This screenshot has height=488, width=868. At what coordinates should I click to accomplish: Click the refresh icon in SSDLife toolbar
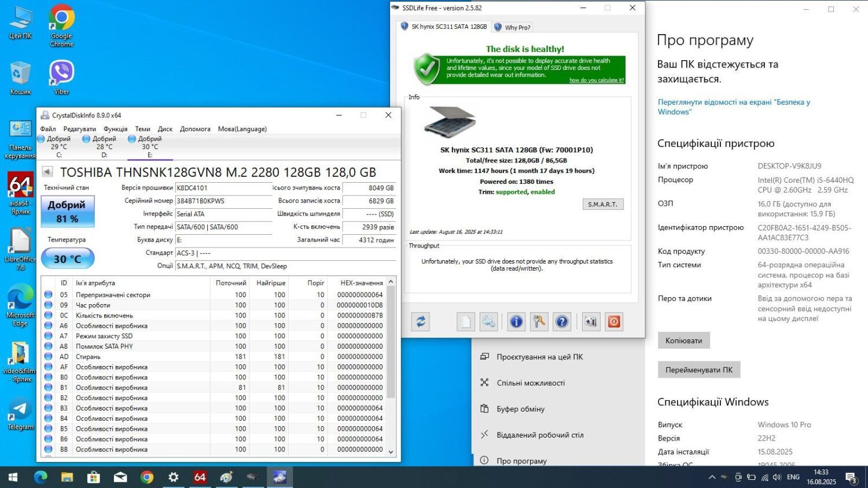[x=421, y=321]
